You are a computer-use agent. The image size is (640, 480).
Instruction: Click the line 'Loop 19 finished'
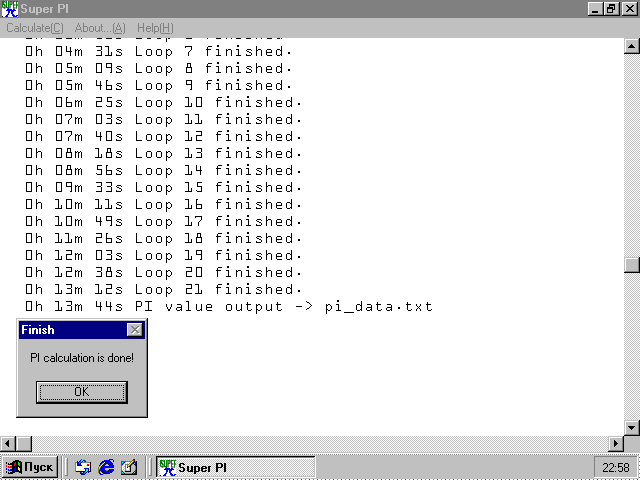click(x=163, y=256)
